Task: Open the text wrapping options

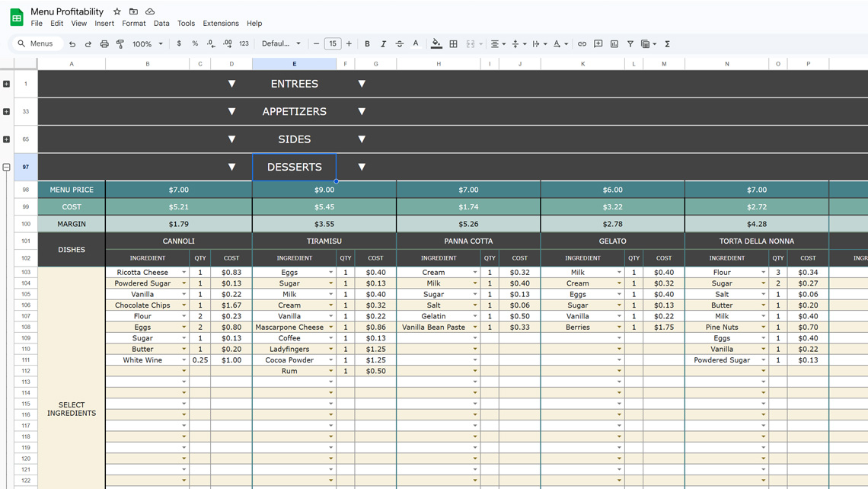Action: 538,43
